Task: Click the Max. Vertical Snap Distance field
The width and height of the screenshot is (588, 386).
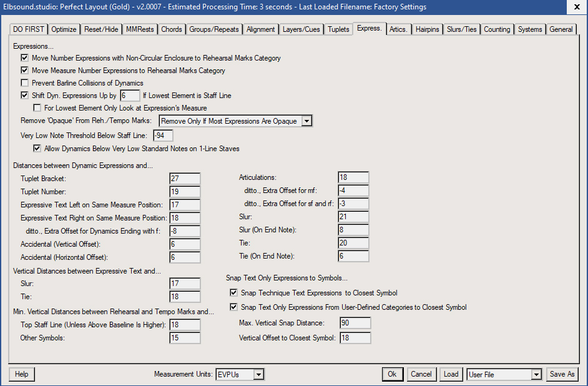Action: click(x=355, y=323)
